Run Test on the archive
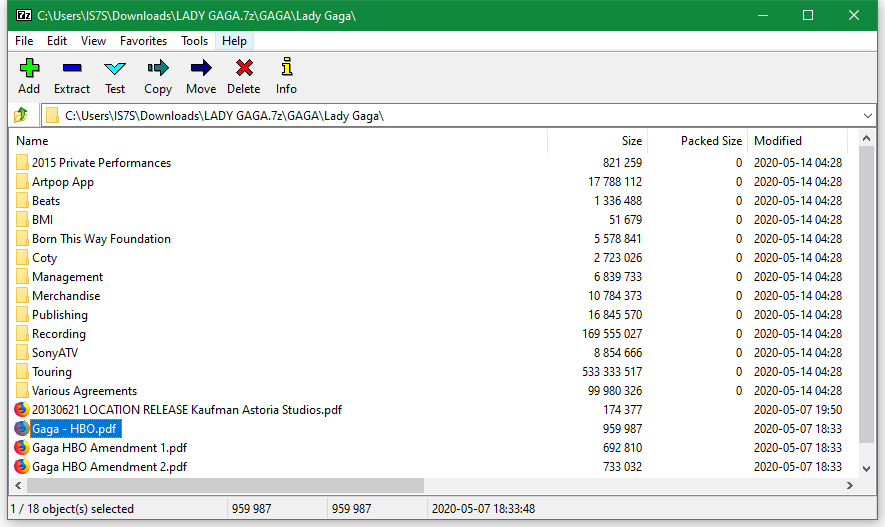This screenshot has width=885, height=527. [115, 76]
